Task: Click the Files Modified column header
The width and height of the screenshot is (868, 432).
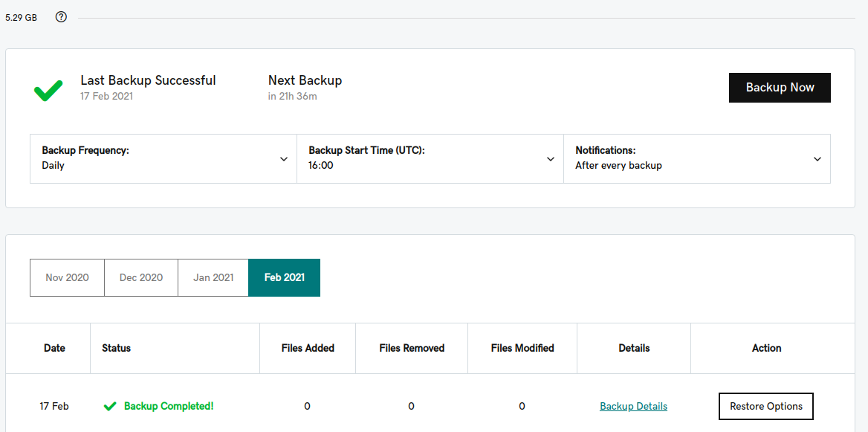Action: 522,349
